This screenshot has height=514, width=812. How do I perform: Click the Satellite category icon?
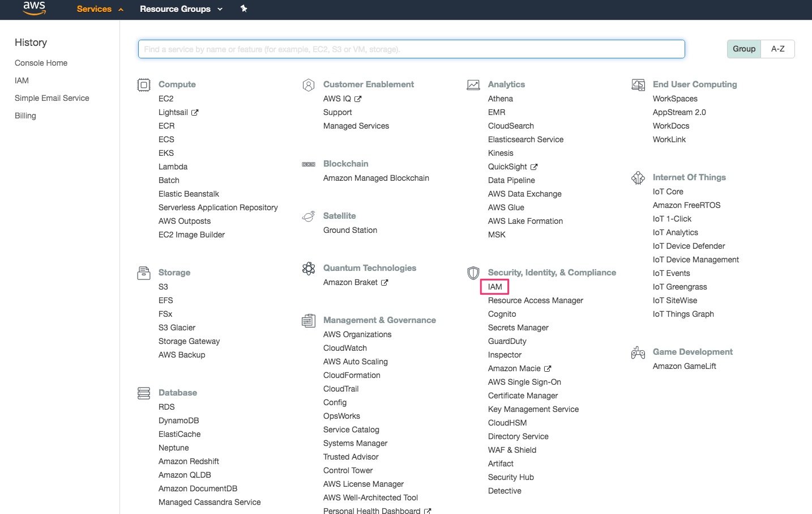[x=309, y=215]
